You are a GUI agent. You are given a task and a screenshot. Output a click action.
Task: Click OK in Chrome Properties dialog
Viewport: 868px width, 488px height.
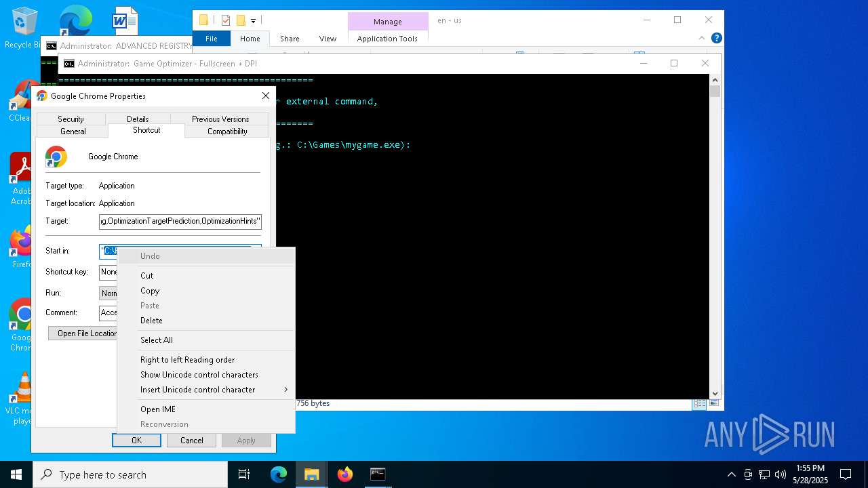[x=136, y=441]
